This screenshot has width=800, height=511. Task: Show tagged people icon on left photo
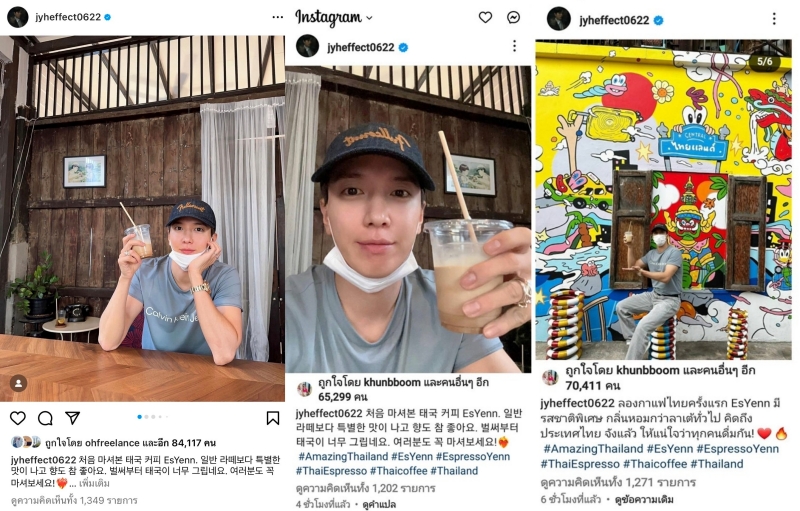tap(18, 384)
